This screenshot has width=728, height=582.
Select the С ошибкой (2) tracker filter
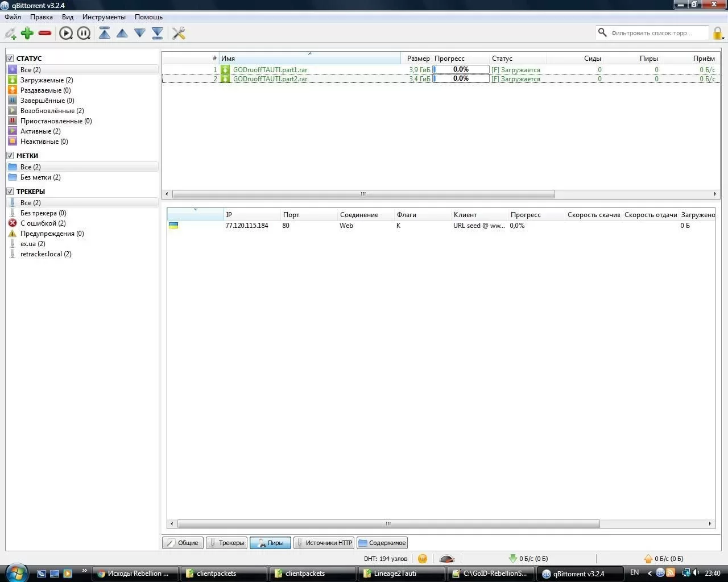click(x=43, y=223)
